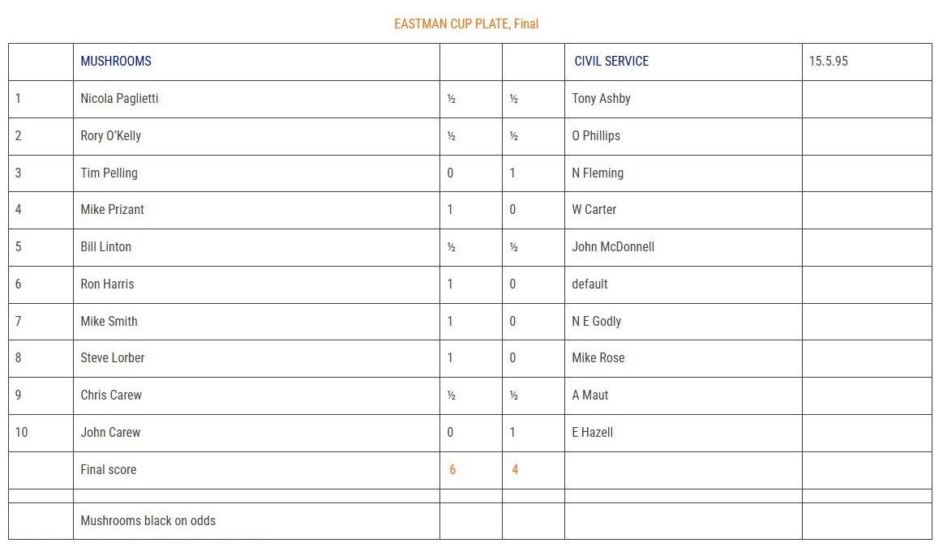Viewport: 943px width, 560px height.
Task: Click the 'default' entry on board 6
Action: point(589,284)
